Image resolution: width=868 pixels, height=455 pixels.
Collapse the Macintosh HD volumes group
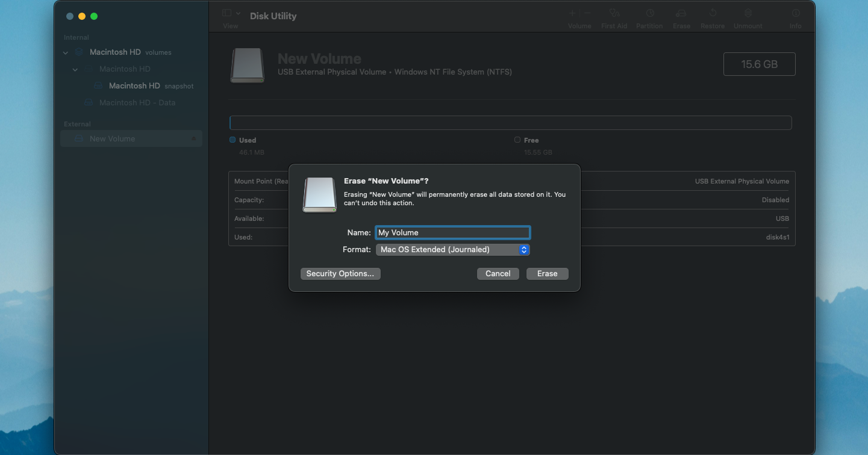click(65, 52)
